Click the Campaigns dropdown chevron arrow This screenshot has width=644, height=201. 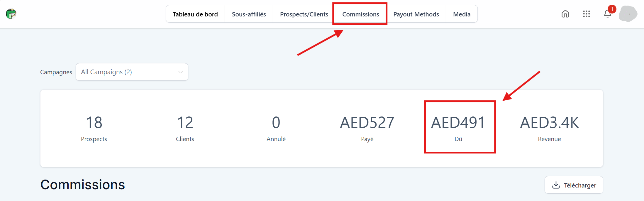click(x=180, y=72)
